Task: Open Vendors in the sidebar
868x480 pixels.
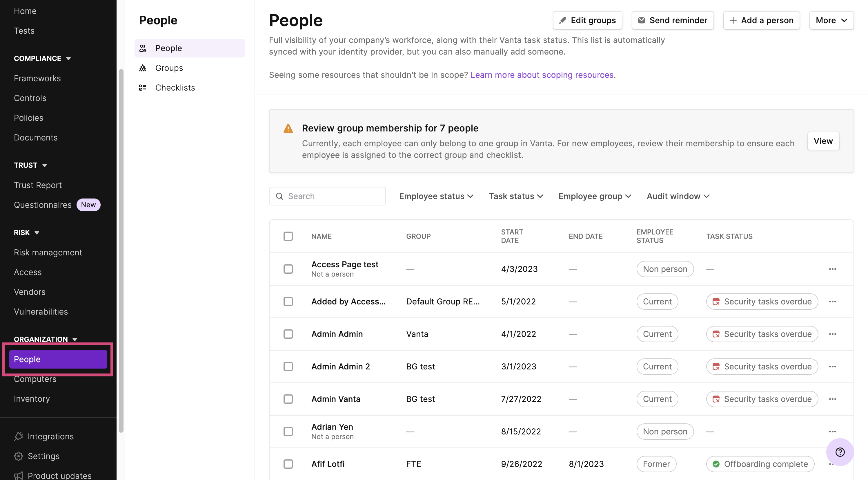Action: (30, 292)
